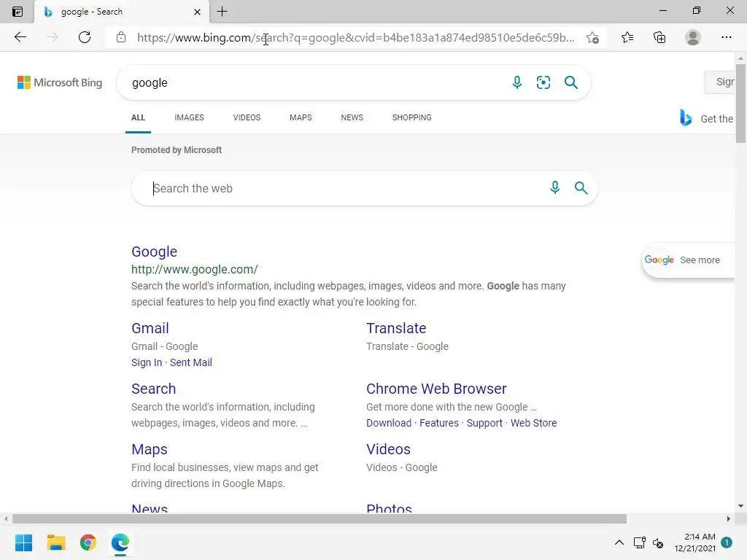Click the scroll down arrow of vertical scrollbar
Screen dimensions: 747x560
[740, 506]
